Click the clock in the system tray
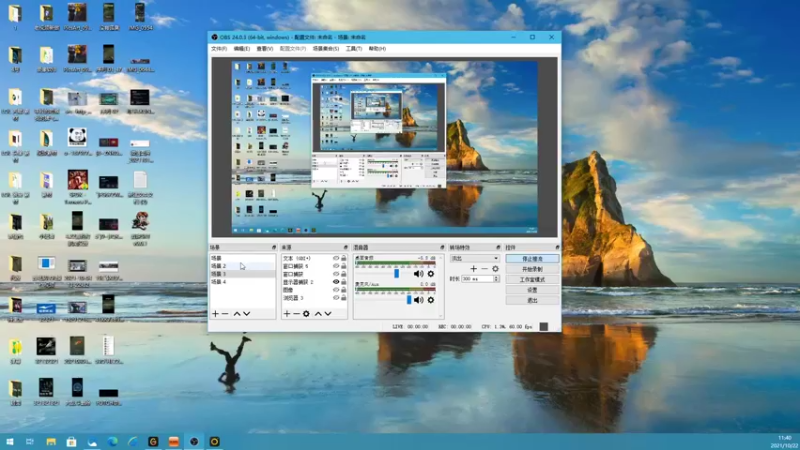Viewport: 800px width, 450px height. point(785,442)
